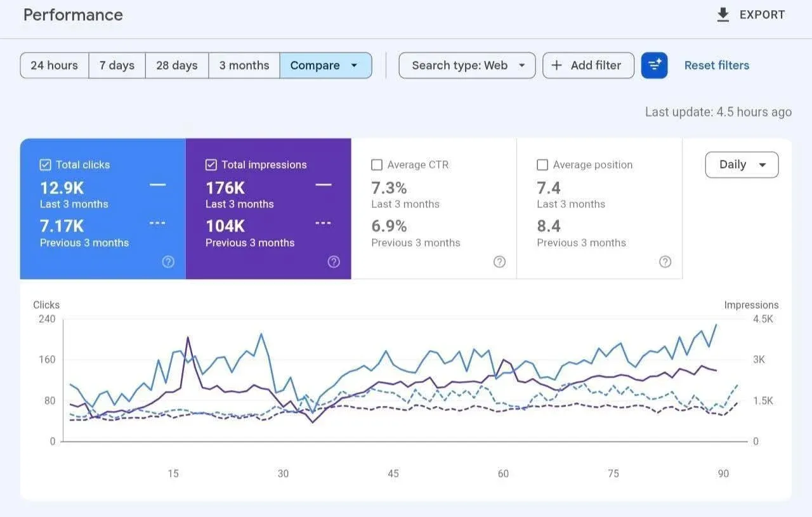This screenshot has height=517, width=812.
Task: Toggle the Total impressions checkbox
Action: click(x=211, y=165)
